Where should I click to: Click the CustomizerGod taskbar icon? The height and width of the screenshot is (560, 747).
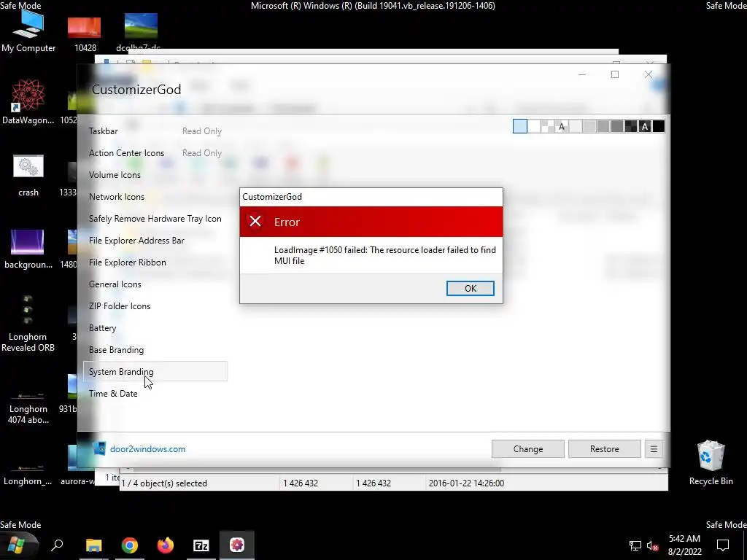(x=237, y=545)
